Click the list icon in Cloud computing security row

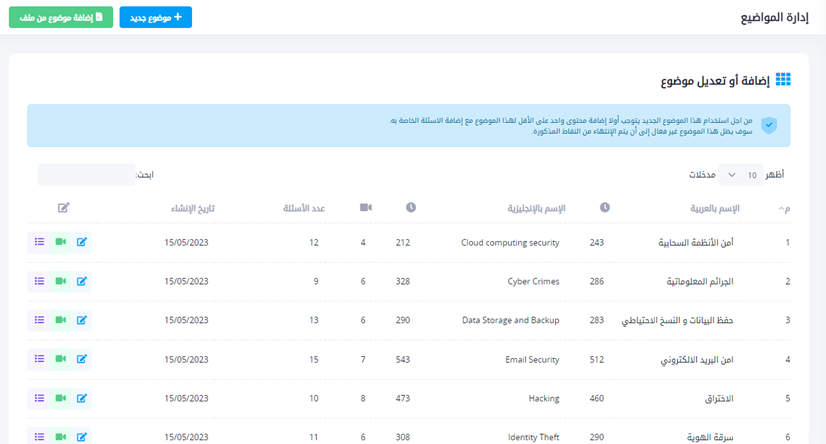[x=39, y=242]
